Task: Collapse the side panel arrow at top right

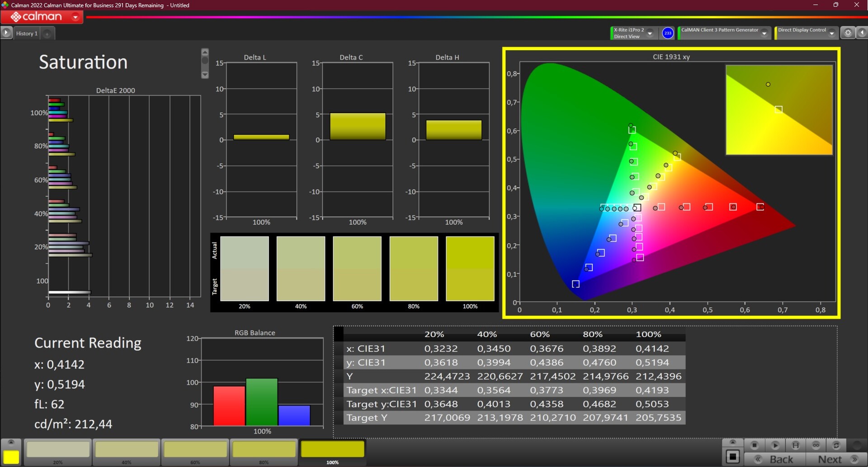Action: pos(862,33)
